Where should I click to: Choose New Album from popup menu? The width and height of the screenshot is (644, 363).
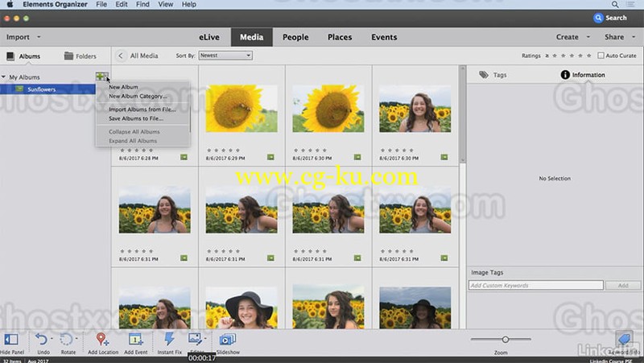tap(123, 87)
